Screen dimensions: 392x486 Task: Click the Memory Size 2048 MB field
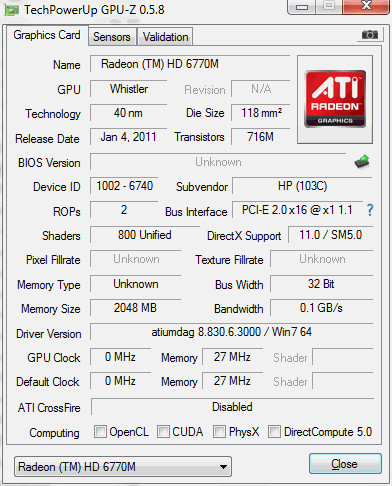pyautogui.click(x=135, y=308)
